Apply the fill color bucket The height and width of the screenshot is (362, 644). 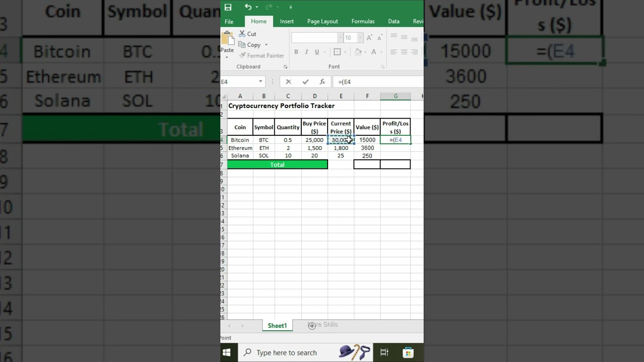[358, 52]
